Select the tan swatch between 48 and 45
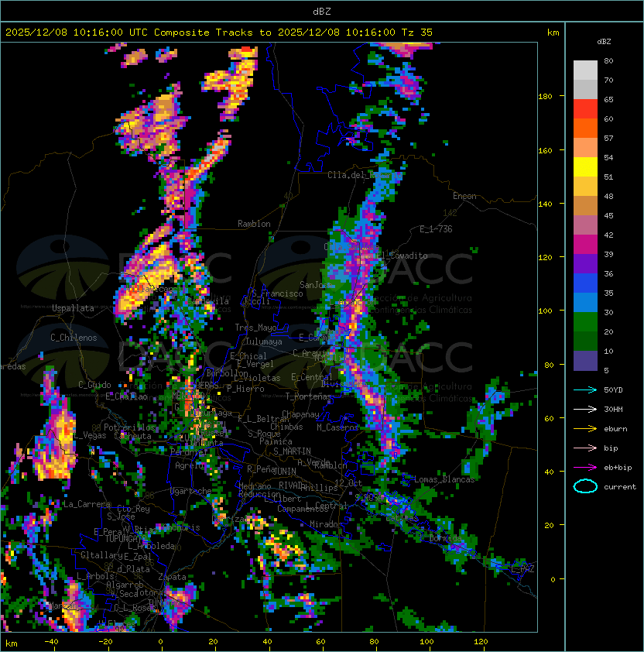The image size is (644, 652). click(x=585, y=205)
